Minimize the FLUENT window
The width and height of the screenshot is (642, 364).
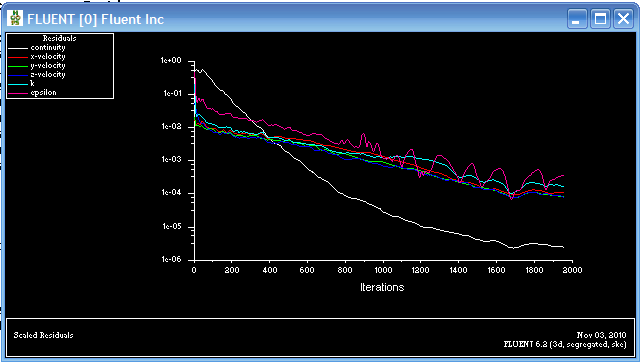click(x=577, y=19)
